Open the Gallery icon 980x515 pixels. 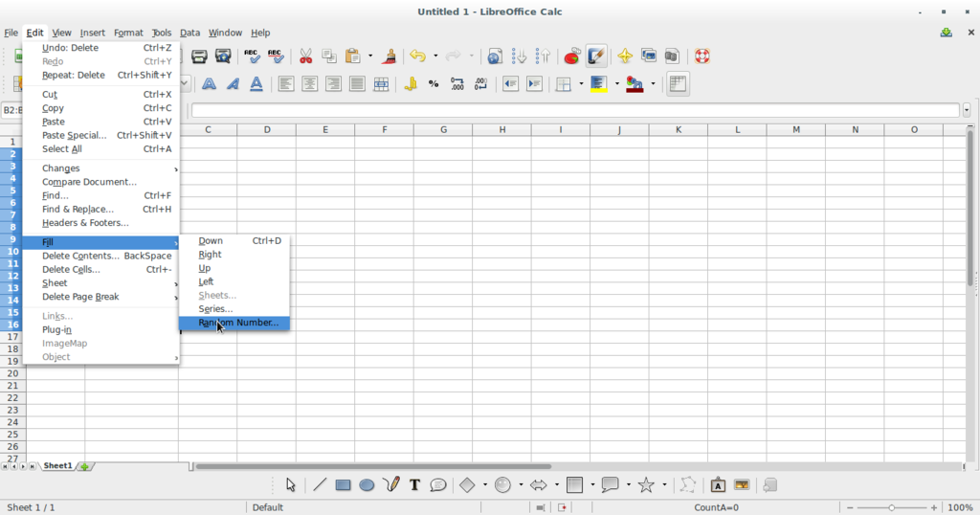649,56
